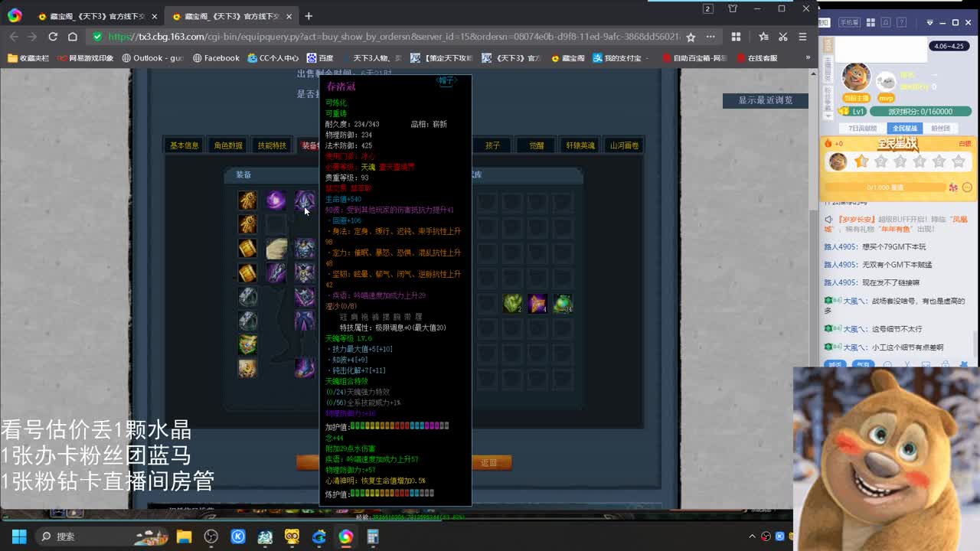Select the green treasure chest equipment icon
This screenshot has width=980, height=551.
(247, 344)
